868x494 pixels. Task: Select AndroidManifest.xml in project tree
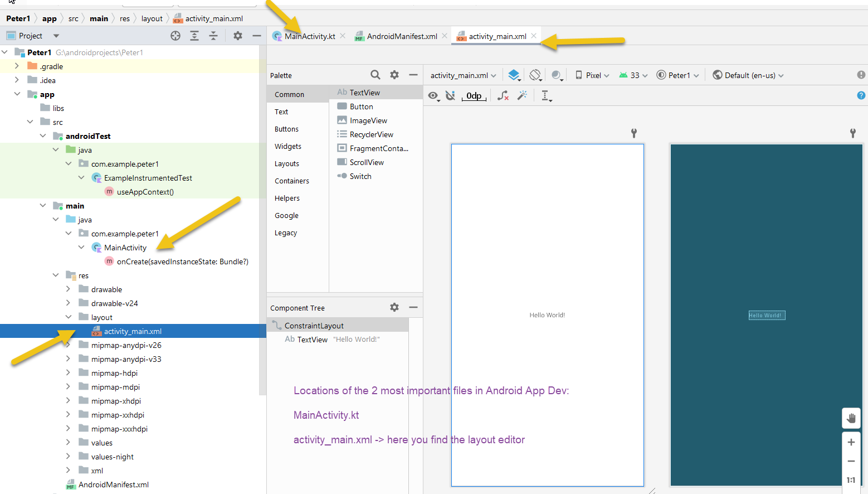click(x=113, y=485)
